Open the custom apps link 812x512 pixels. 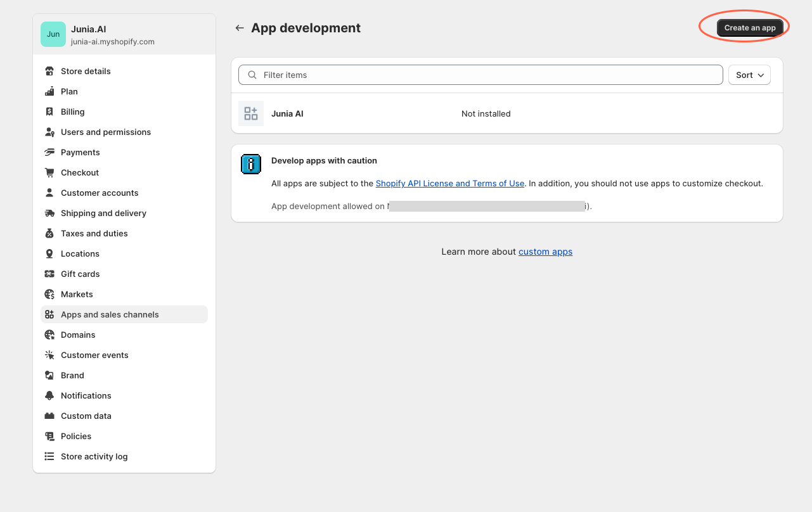click(545, 252)
